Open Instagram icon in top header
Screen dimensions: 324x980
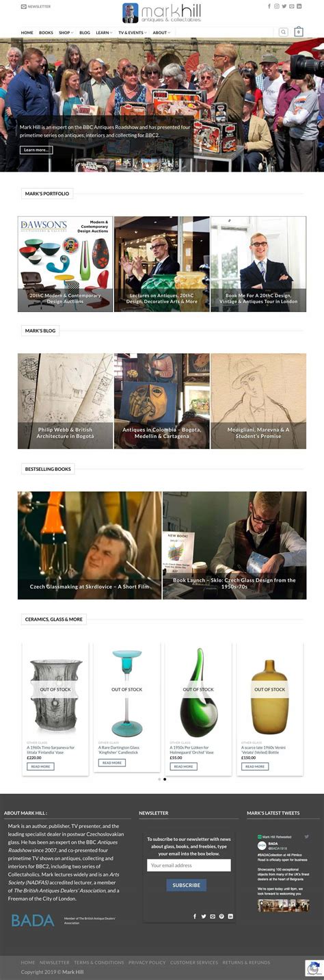277,6
